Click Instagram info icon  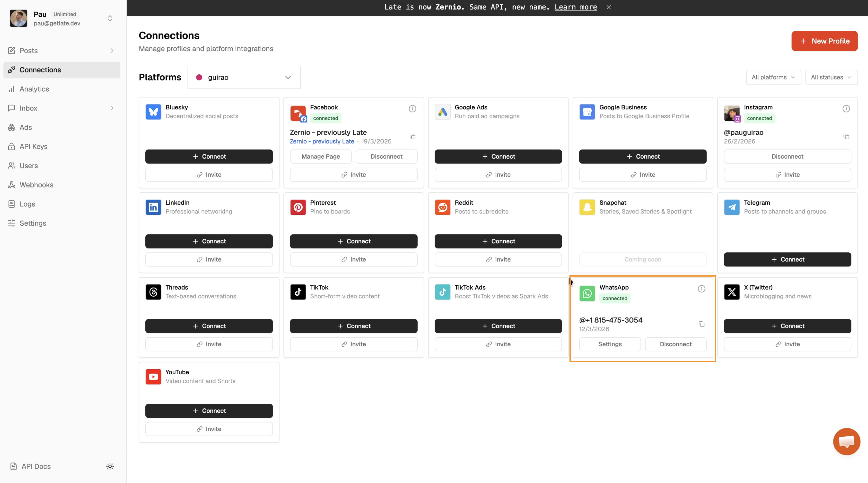[846, 108]
